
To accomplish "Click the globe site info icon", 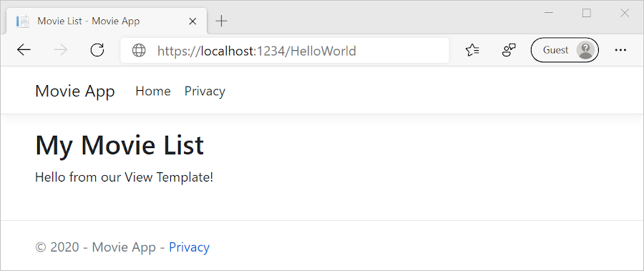I will click(139, 51).
